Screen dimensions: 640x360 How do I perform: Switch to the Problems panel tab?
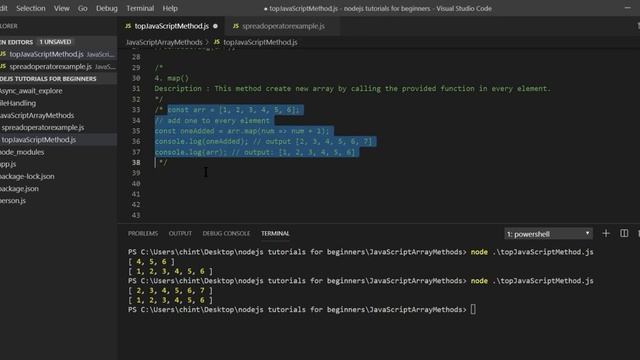tap(143, 233)
